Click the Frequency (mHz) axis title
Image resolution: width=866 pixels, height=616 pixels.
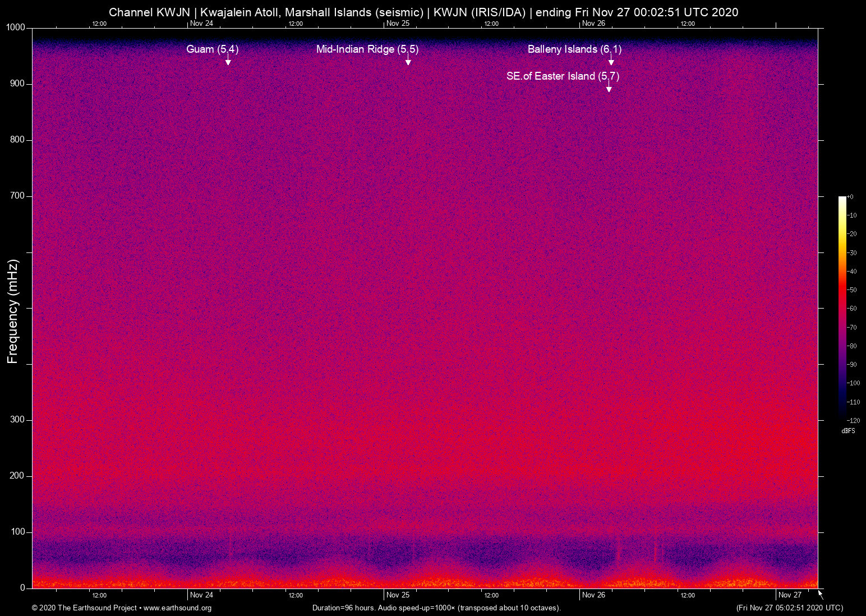tap(13, 311)
